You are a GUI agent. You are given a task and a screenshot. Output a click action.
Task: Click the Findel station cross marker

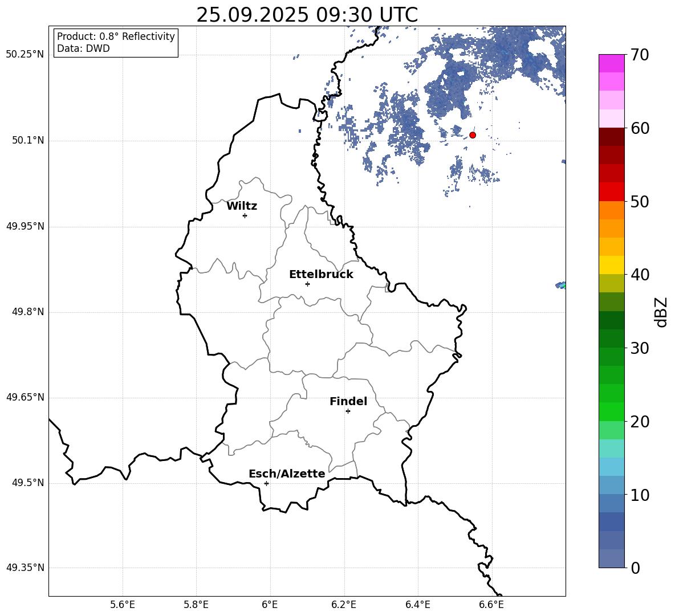click(348, 411)
